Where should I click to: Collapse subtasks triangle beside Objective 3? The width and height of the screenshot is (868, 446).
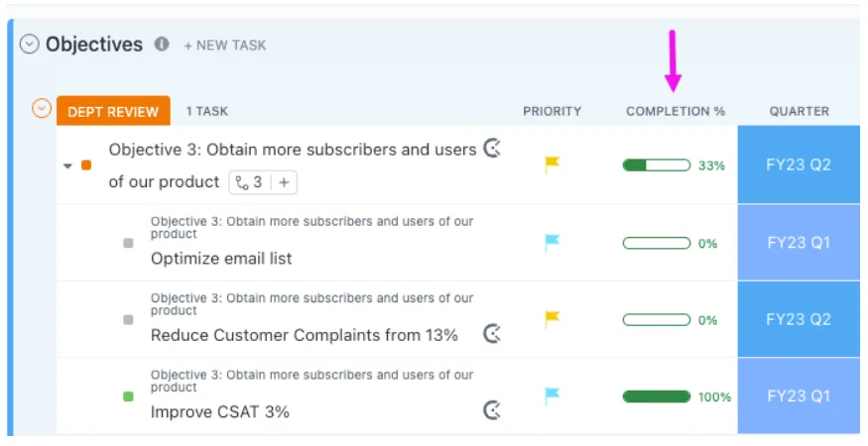[x=67, y=166]
